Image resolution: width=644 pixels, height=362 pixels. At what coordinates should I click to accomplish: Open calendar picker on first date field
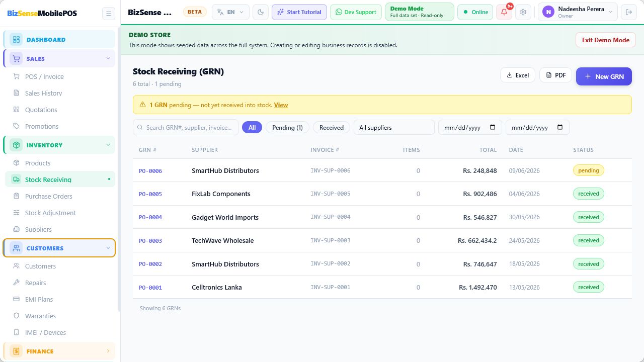tap(493, 128)
